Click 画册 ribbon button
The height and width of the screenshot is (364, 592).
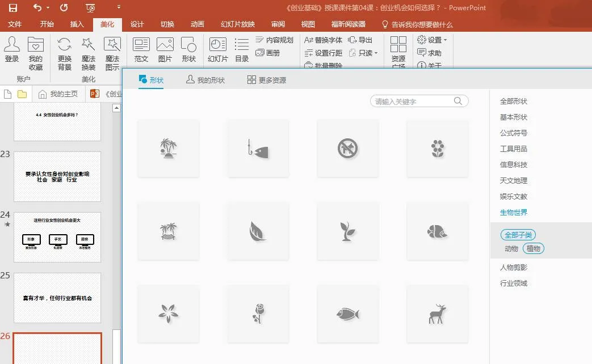tap(268, 53)
